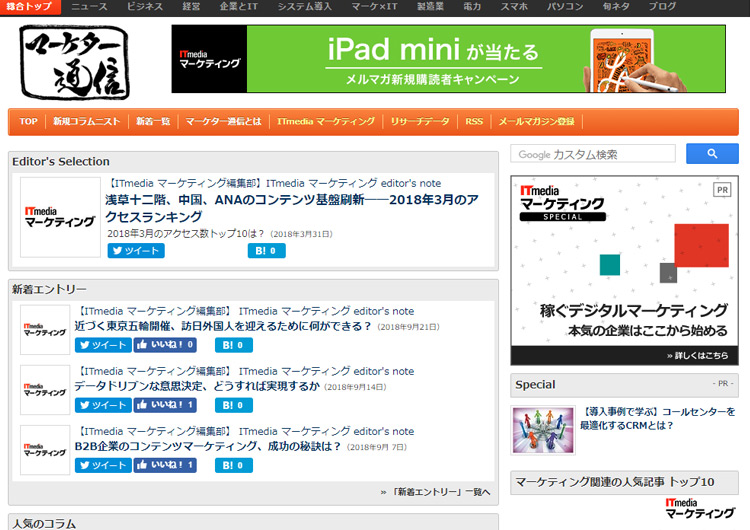750x530 pixels.
Task: Open ビジネス in the top bar
Action: [145, 7]
